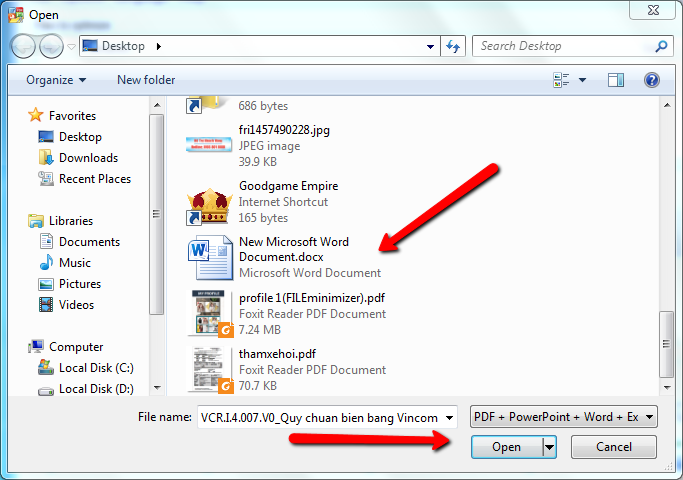Click the Word document file icon
The image size is (683, 480).
coord(211,257)
